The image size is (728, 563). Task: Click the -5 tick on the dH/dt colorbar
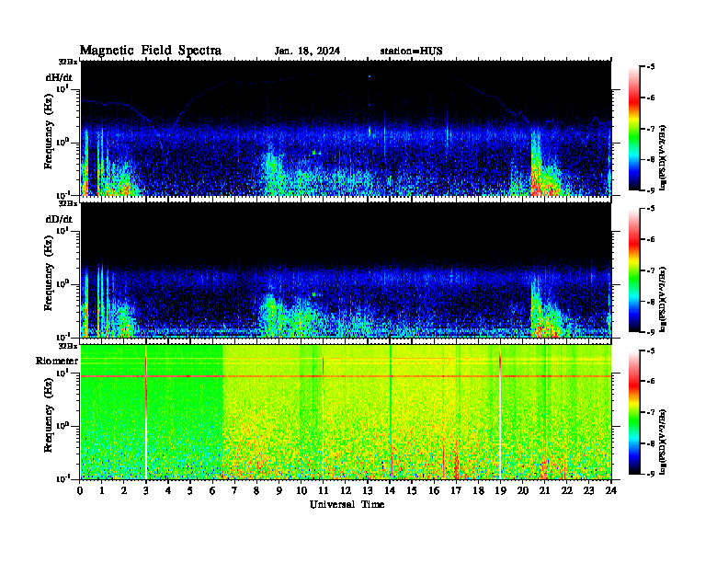[651, 67]
